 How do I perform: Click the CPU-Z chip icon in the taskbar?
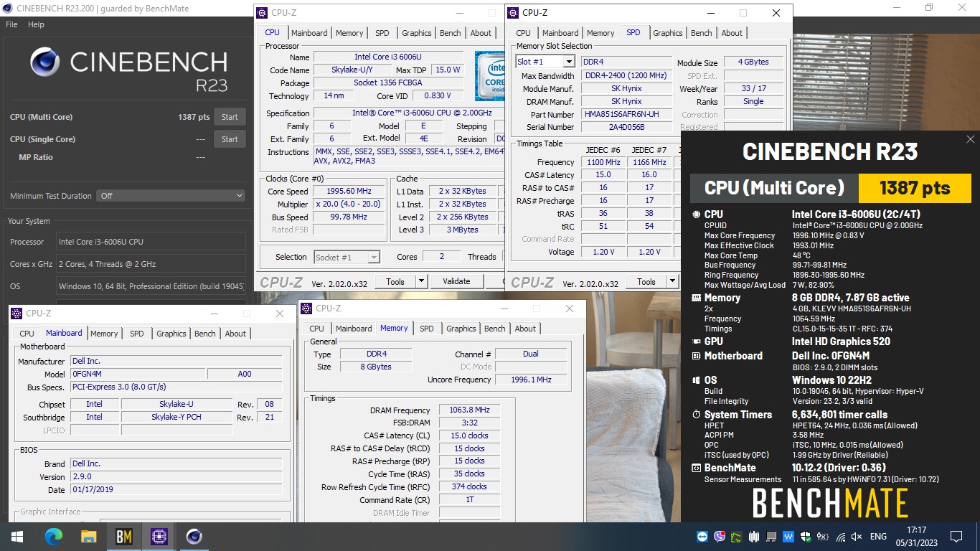(159, 536)
